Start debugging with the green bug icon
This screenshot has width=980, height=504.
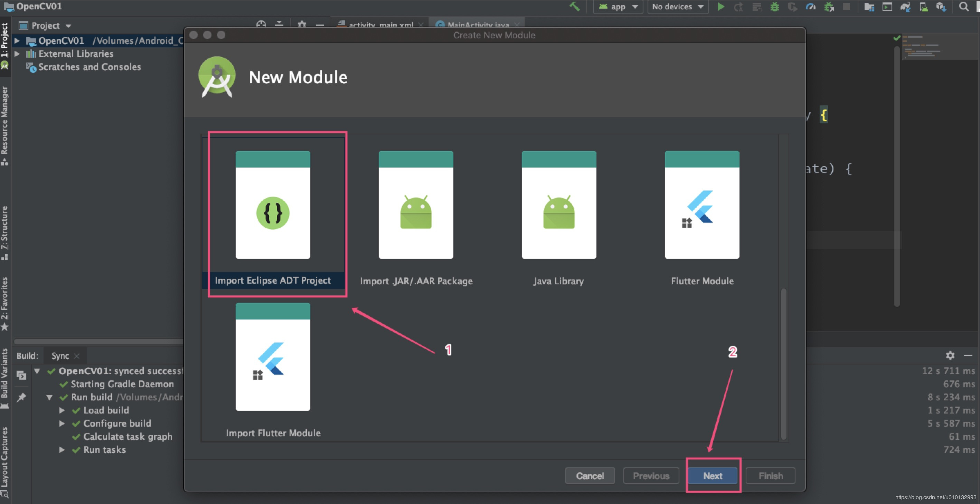pyautogui.click(x=774, y=7)
